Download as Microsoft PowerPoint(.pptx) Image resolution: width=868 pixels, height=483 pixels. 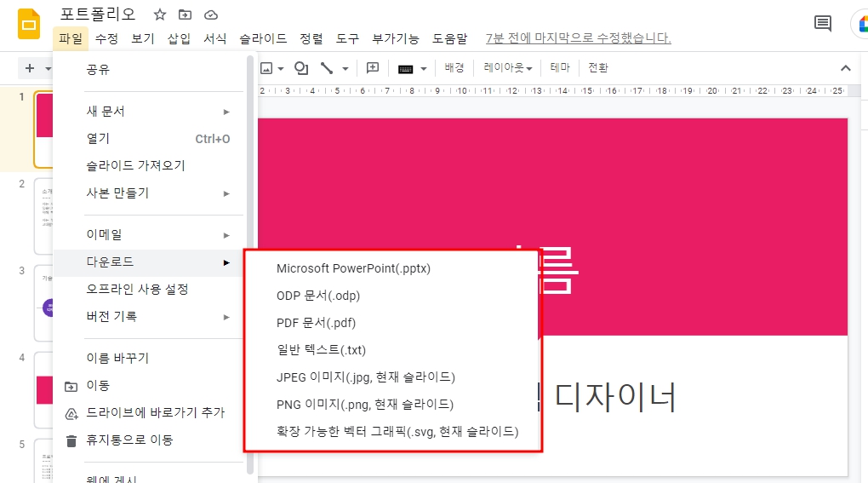(x=392, y=268)
